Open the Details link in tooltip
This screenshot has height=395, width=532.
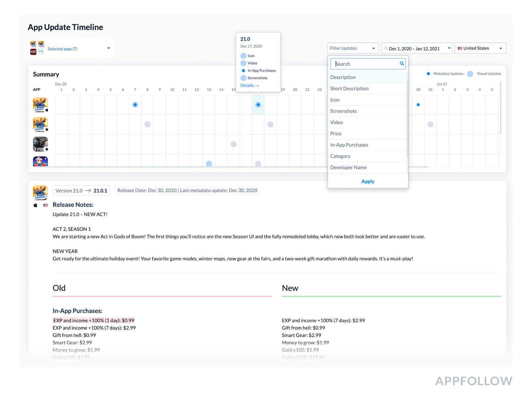tap(249, 86)
